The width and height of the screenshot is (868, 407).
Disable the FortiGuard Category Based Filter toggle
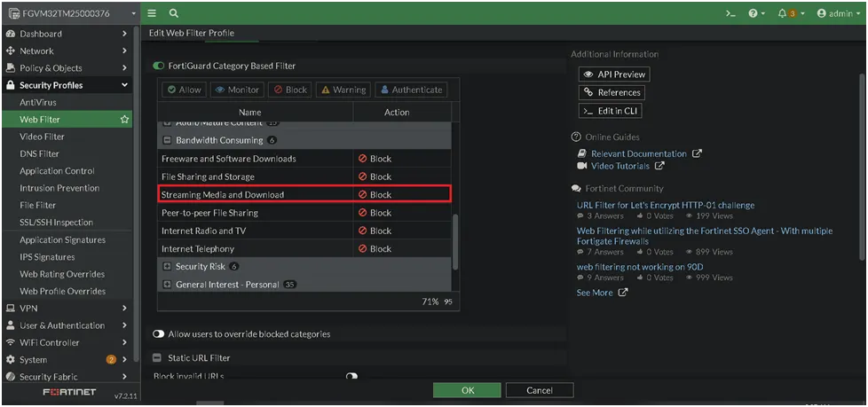(159, 66)
